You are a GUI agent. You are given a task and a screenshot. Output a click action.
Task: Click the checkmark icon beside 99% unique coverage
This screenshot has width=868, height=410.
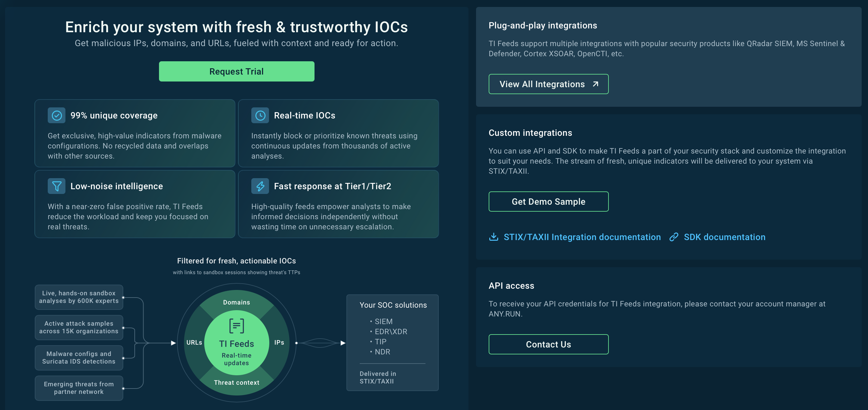(57, 116)
